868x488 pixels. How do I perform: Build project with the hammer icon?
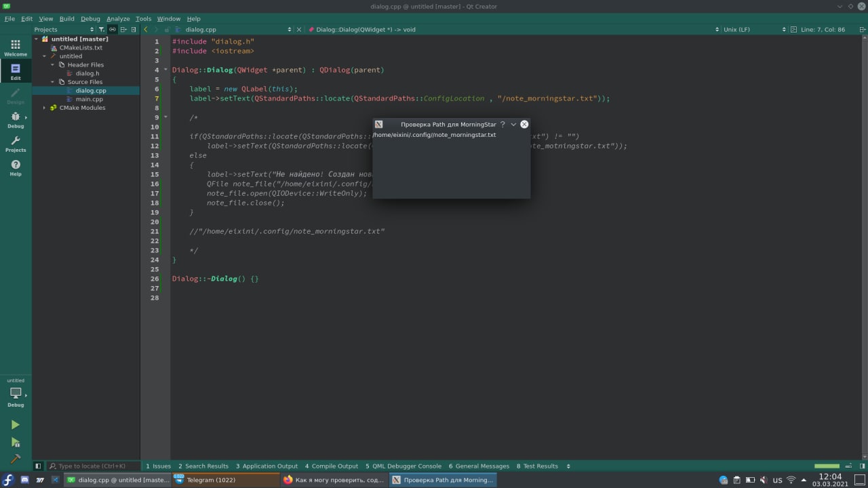(15, 459)
